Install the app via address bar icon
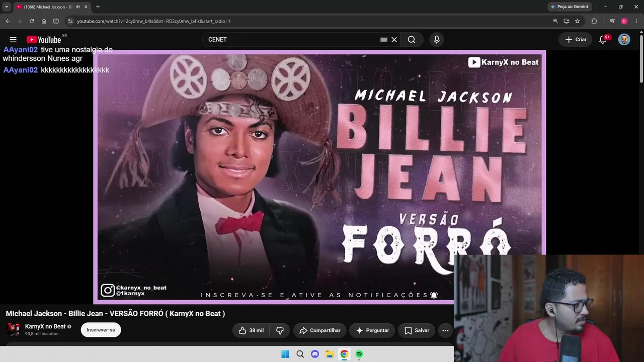 [x=567, y=21]
